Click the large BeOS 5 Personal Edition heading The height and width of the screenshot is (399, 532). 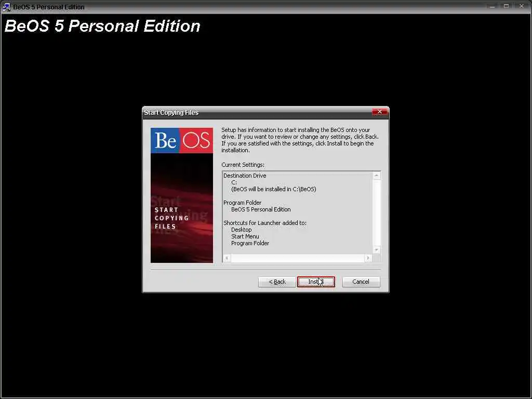click(102, 26)
